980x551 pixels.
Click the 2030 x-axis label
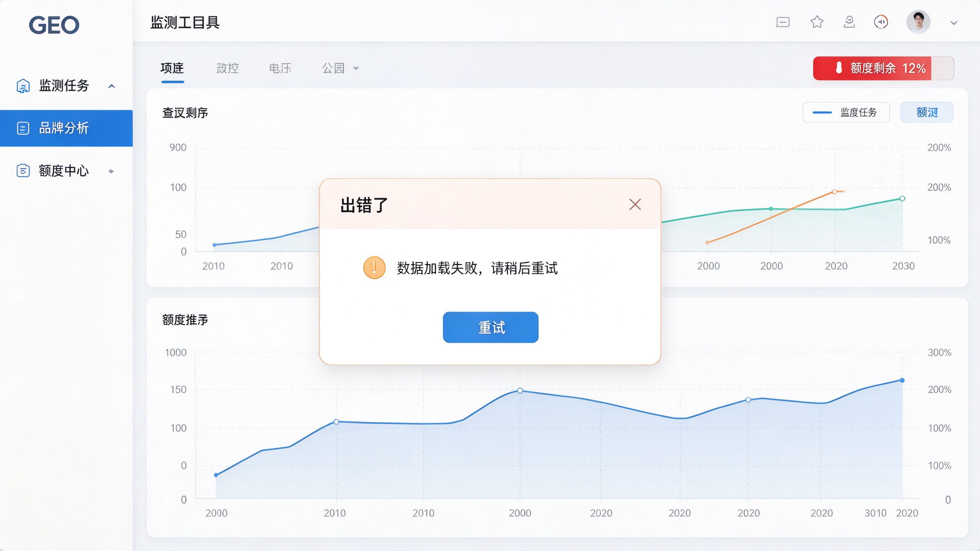[903, 266]
